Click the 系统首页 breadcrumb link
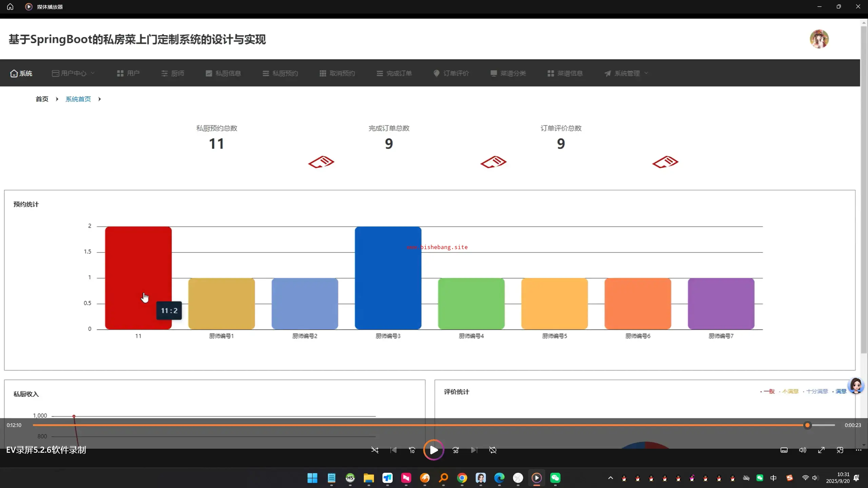 coord(78,99)
